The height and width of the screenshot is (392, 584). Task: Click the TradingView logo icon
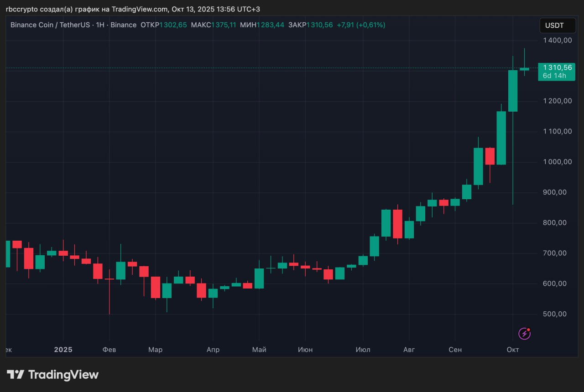(16, 375)
